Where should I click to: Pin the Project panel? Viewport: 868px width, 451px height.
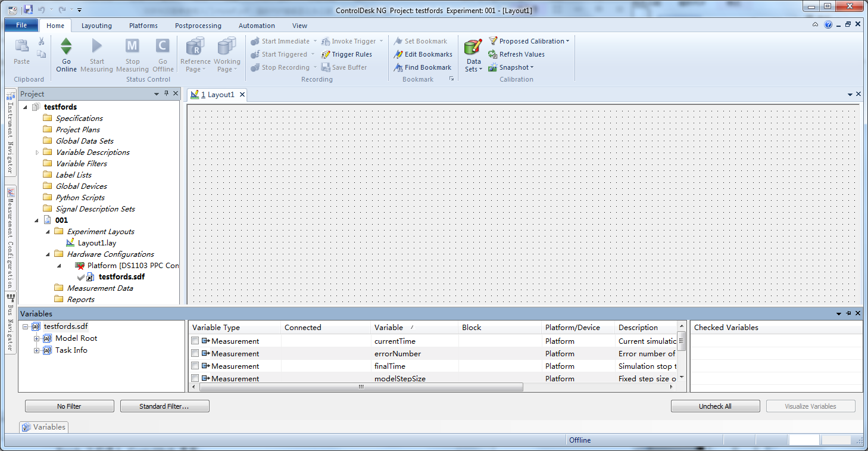[x=166, y=94]
